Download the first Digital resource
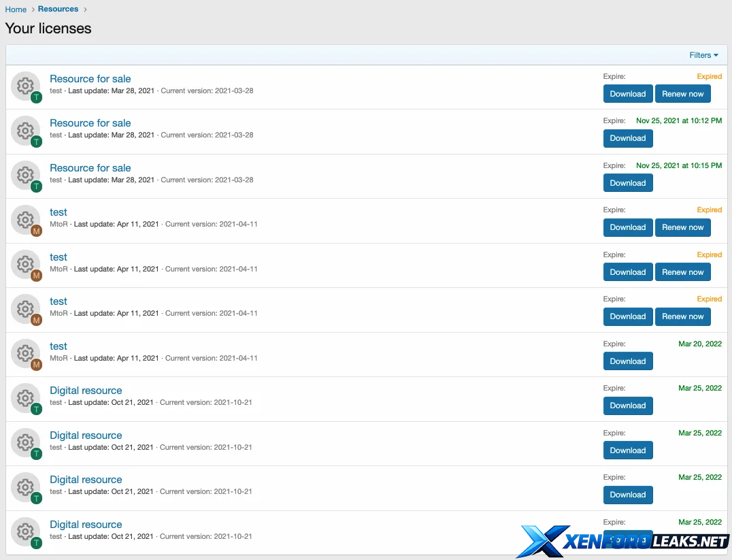Screen dimensions: 732x560 627,406
